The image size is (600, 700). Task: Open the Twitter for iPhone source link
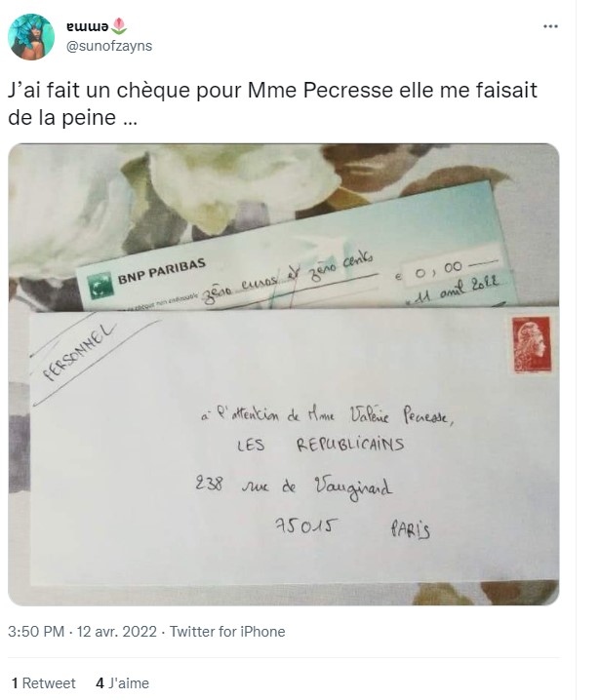click(x=227, y=632)
